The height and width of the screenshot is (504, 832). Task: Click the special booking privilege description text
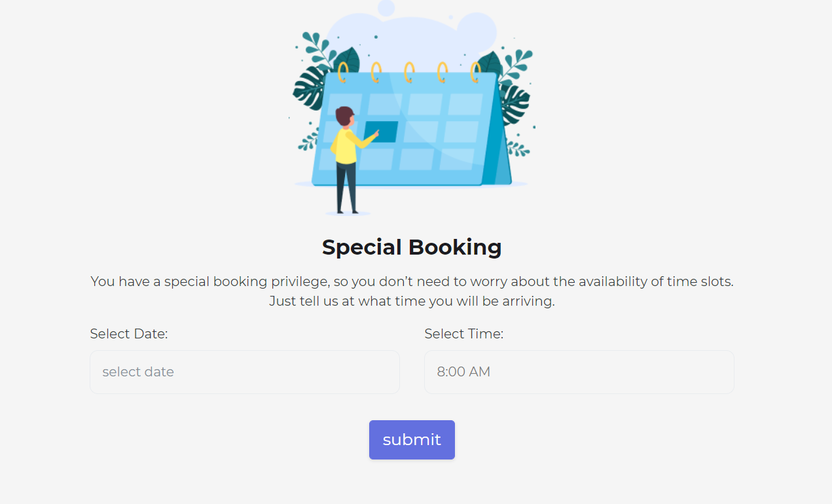tap(412, 281)
